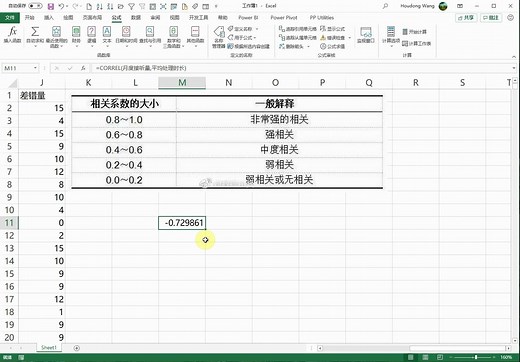
Task: Open the Watch Window (监视窗口)
Action: [x=366, y=35]
